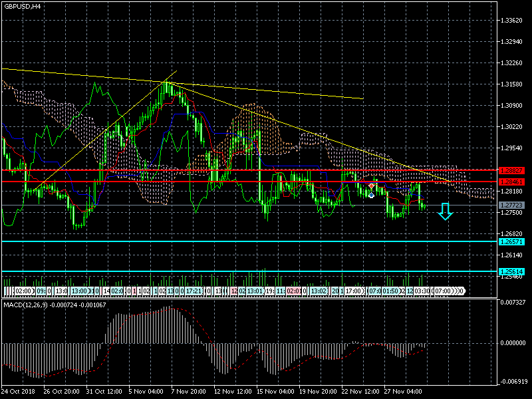Click the 17:21 event marker

194,291
